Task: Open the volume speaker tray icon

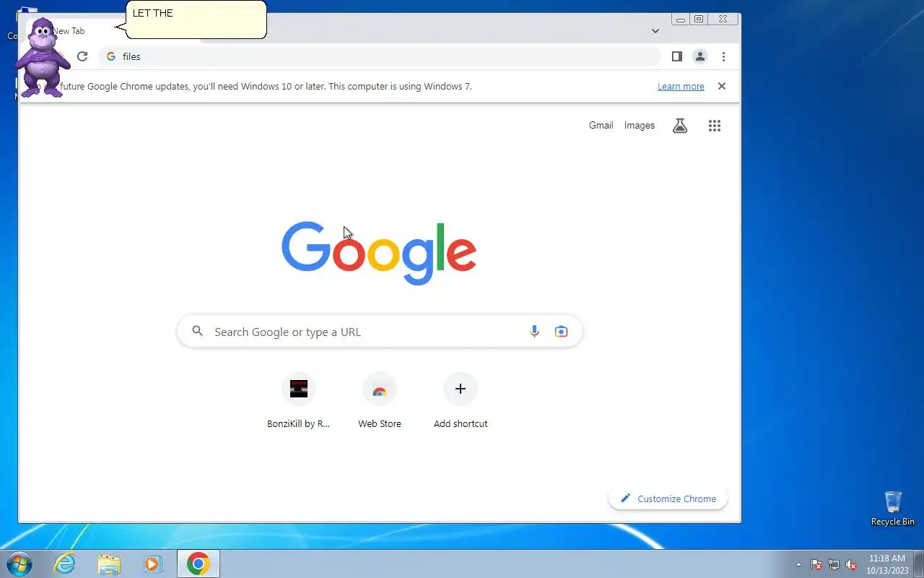Action: pos(852,564)
